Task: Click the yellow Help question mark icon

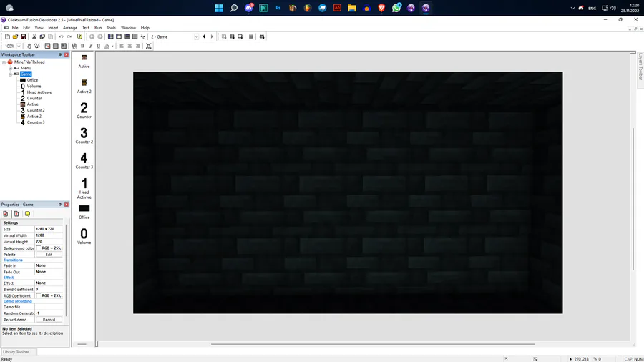Action: click(79, 36)
